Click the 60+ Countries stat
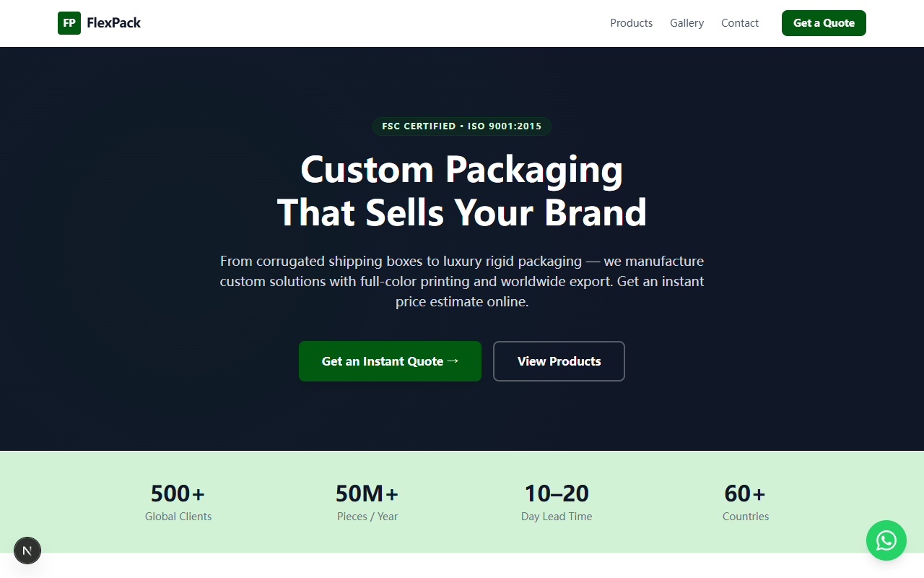The height and width of the screenshot is (578, 924). pos(746,502)
